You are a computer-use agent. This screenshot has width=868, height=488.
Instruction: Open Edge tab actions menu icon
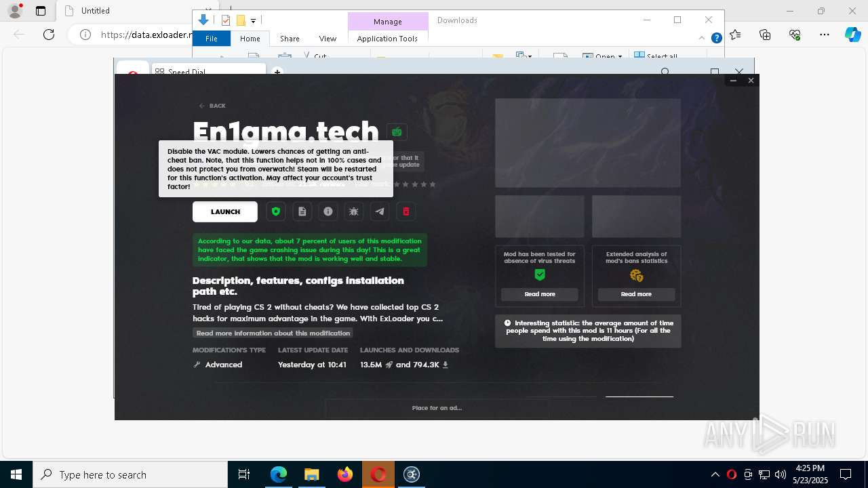(x=41, y=11)
